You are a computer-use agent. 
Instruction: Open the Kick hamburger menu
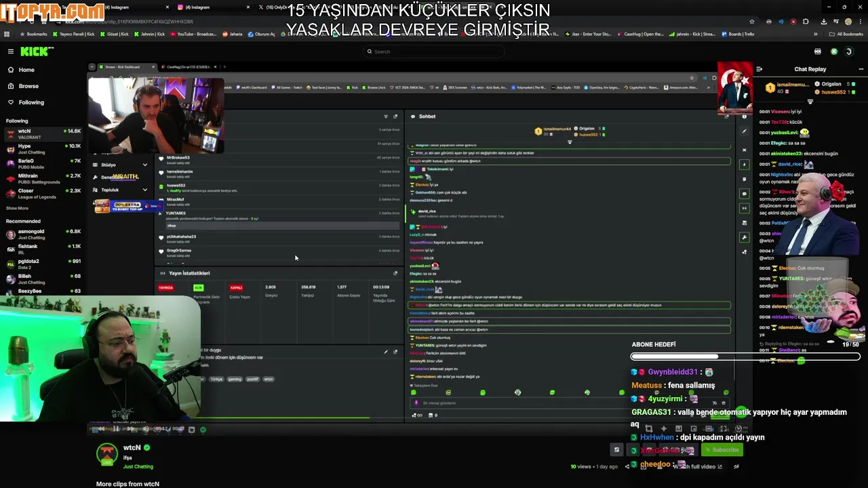click(x=10, y=52)
